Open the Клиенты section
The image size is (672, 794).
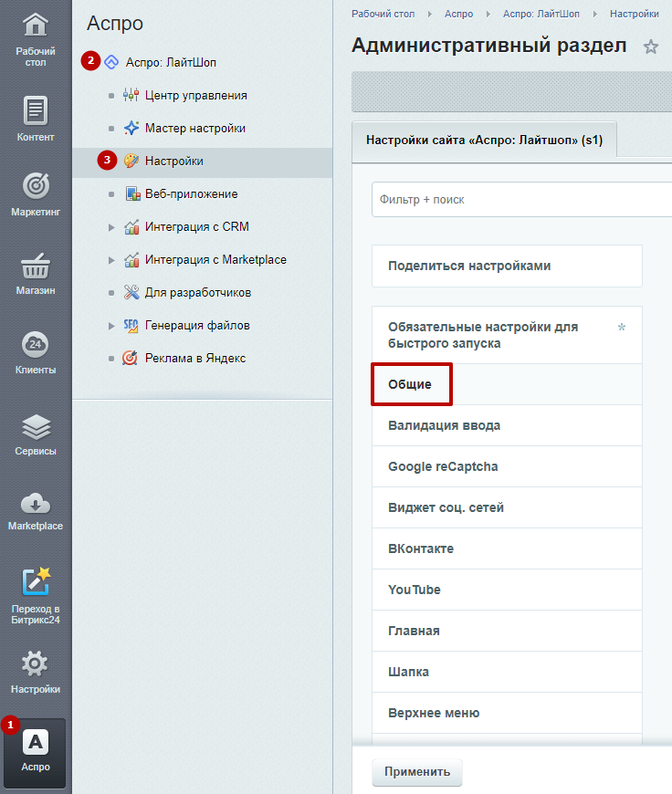tap(36, 352)
